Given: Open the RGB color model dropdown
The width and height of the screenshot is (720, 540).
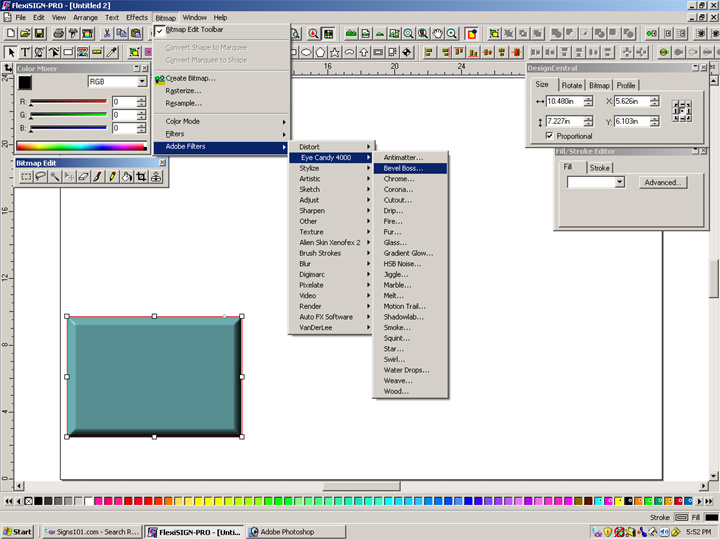Looking at the screenshot, I should pyautogui.click(x=142, y=82).
